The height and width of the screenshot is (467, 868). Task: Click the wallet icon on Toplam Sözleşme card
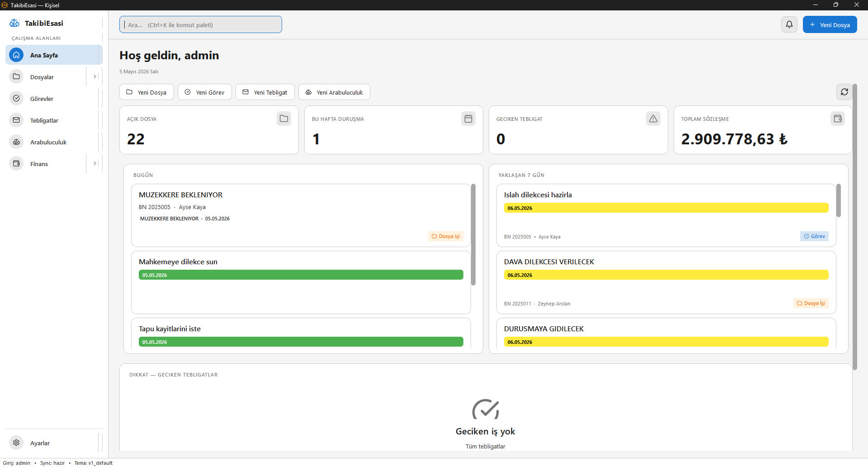coord(838,119)
